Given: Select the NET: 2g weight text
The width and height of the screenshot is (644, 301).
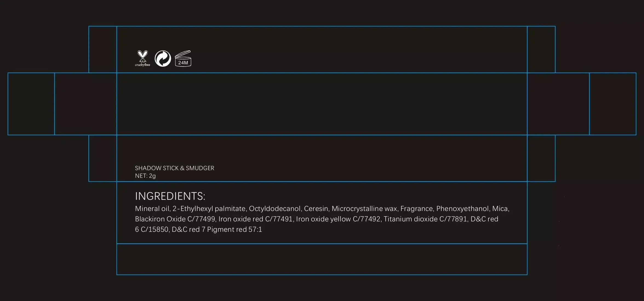Looking at the screenshot, I should point(145,176).
